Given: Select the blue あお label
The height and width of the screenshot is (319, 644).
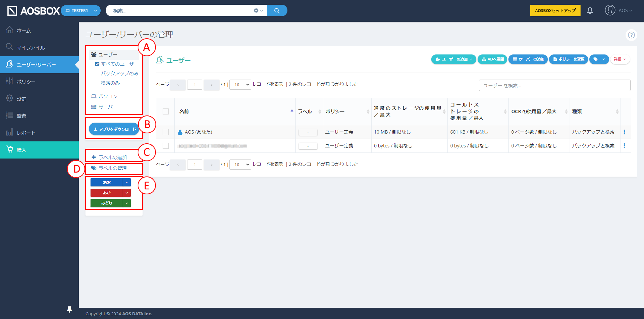Looking at the screenshot, I should [x=107, y=182].
